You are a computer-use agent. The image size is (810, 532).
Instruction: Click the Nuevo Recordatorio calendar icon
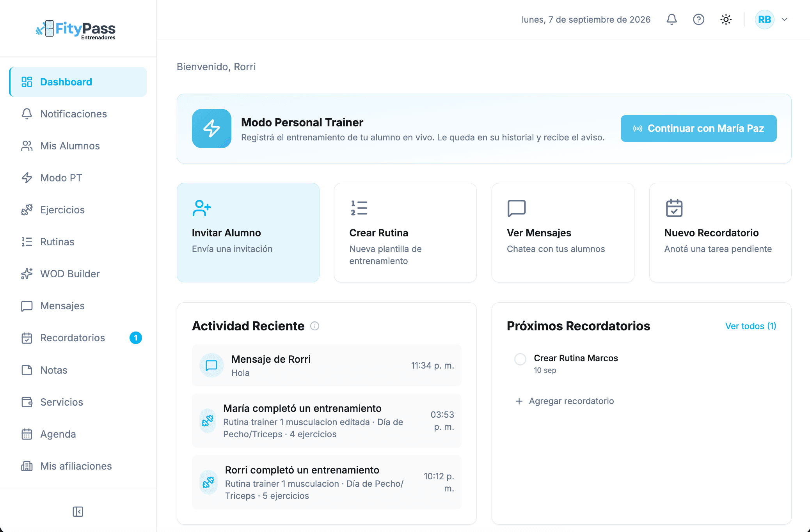pos(674,208)
